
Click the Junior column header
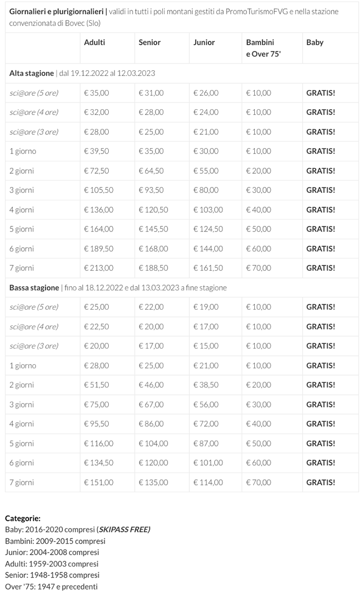(x=204, y=42)
